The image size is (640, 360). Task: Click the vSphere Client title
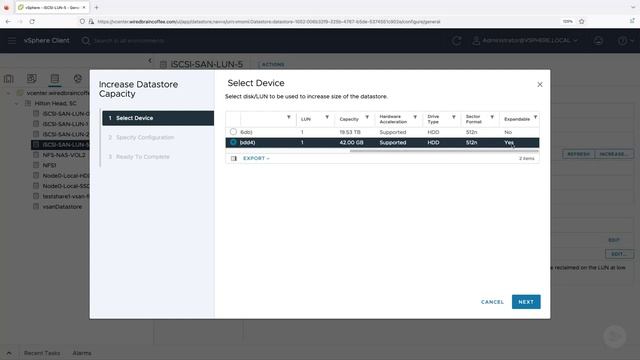pos(47,40)
